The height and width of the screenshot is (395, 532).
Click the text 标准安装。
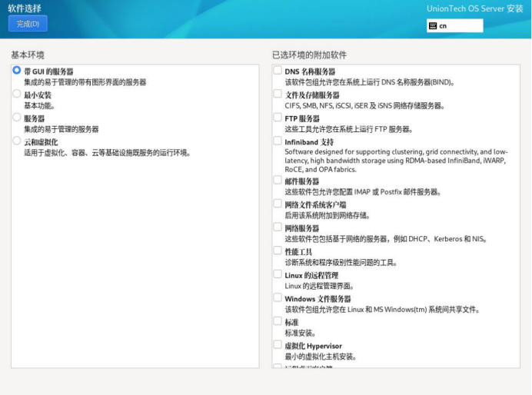(x=300, y=334)
